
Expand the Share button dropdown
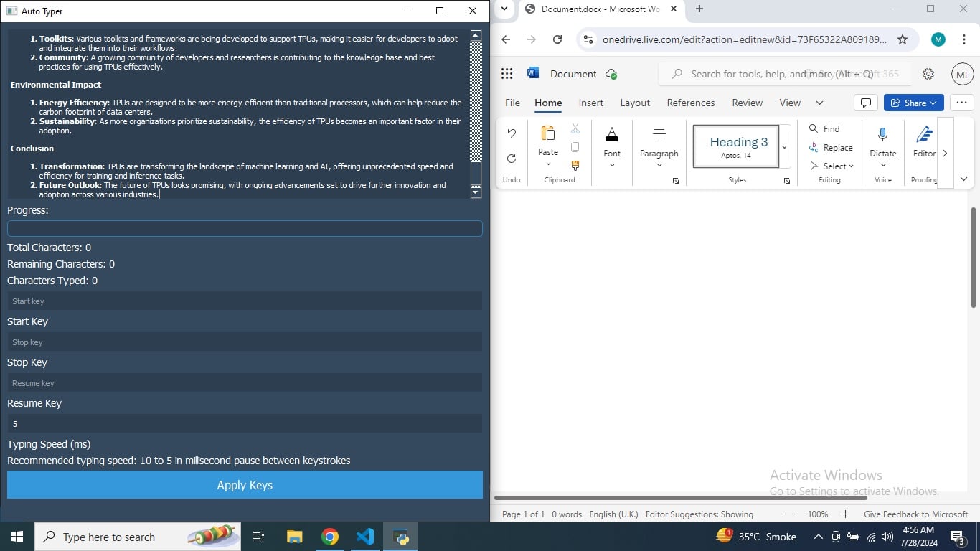point(933,103)
